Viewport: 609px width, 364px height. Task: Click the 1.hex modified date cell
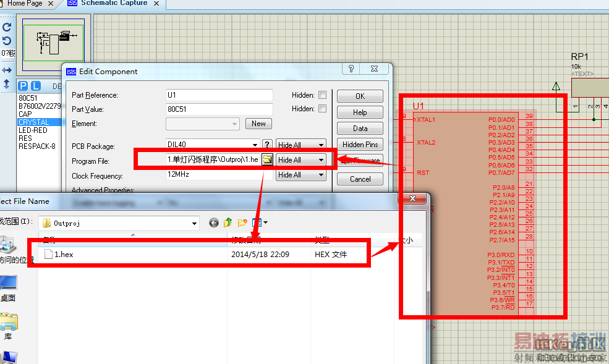click(x=260, y=255)
